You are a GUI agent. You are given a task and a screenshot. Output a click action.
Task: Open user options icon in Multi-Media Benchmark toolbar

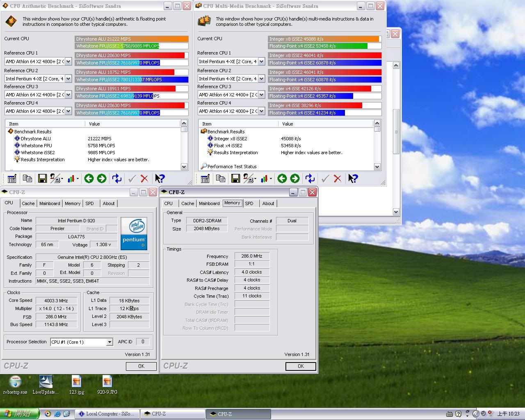click(249, 178)
